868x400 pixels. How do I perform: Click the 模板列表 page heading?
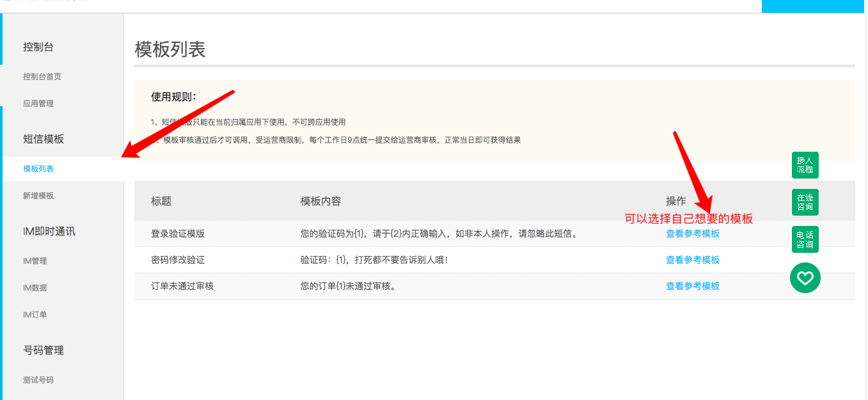(170, 49)
